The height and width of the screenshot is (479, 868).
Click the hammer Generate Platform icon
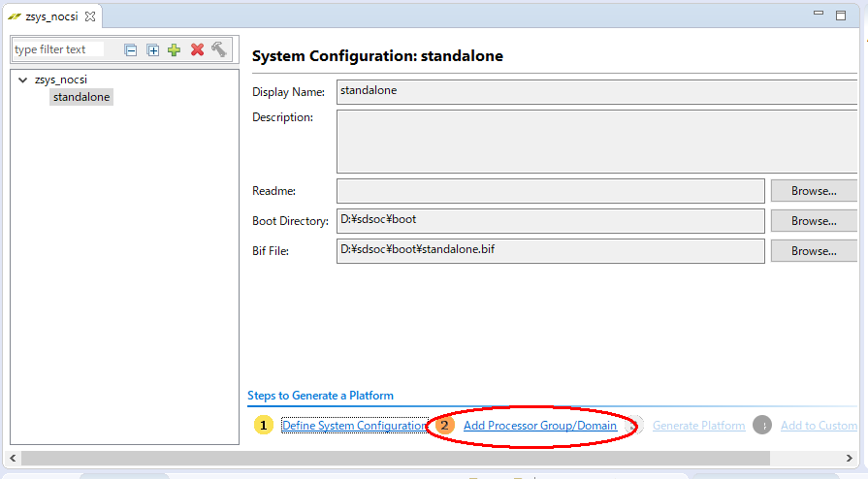point(219,49)
